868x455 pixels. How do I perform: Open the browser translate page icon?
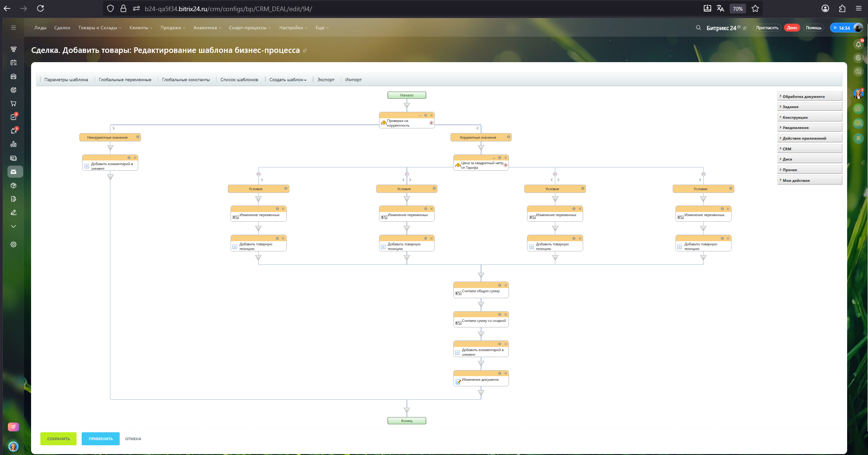click(720, 8)
